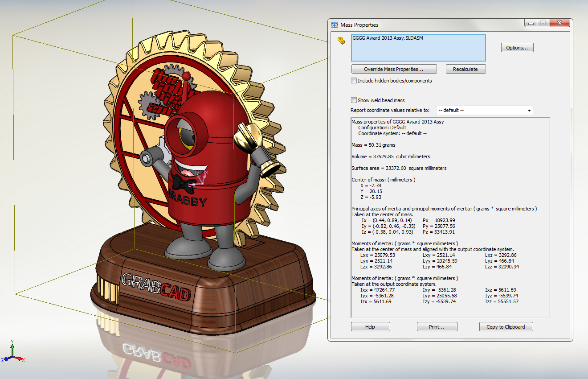Click the Ixx = 47264.77 value
This screenshot has width=588, height=379.
click(x=377, y=290)
